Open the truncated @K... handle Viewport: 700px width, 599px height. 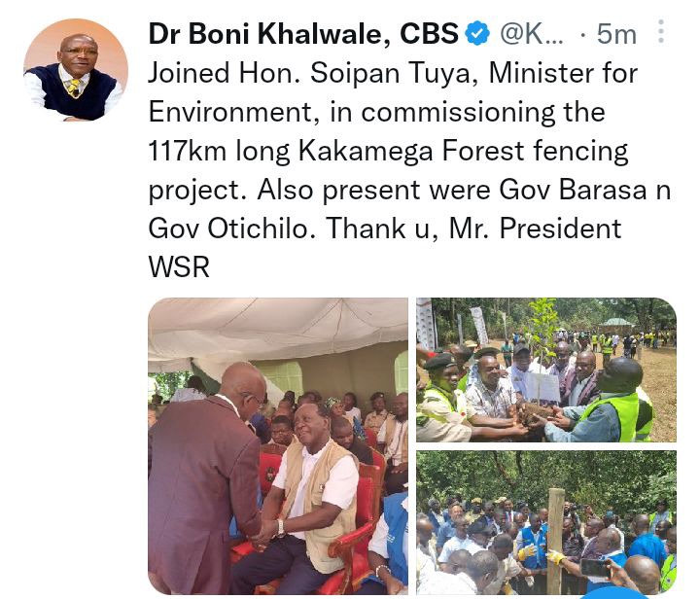point(531,33)
